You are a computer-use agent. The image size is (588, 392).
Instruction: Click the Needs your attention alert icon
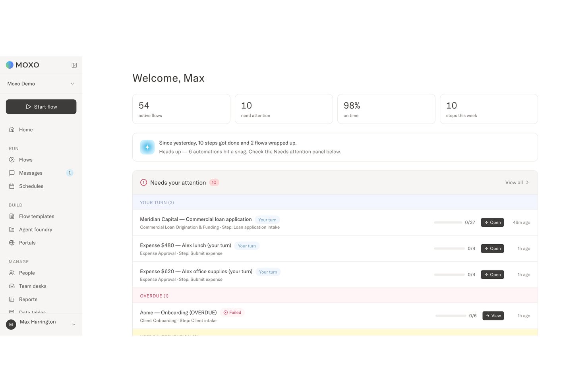pyautogui.click(x=144, y=183)
